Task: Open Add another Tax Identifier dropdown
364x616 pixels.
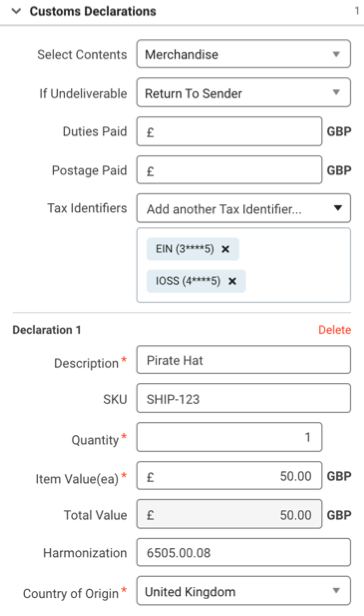Action: (x=243, y=208)
